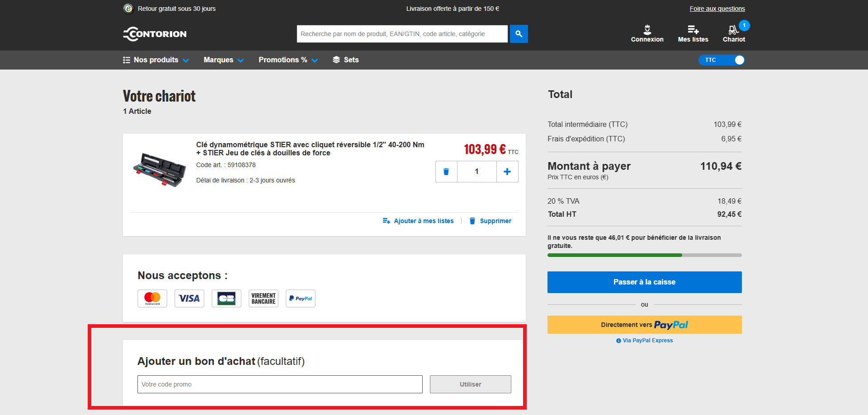Click the CB card payment icon
The height and width of the screenshot is (415, 868).
click(x=226, y=298)
